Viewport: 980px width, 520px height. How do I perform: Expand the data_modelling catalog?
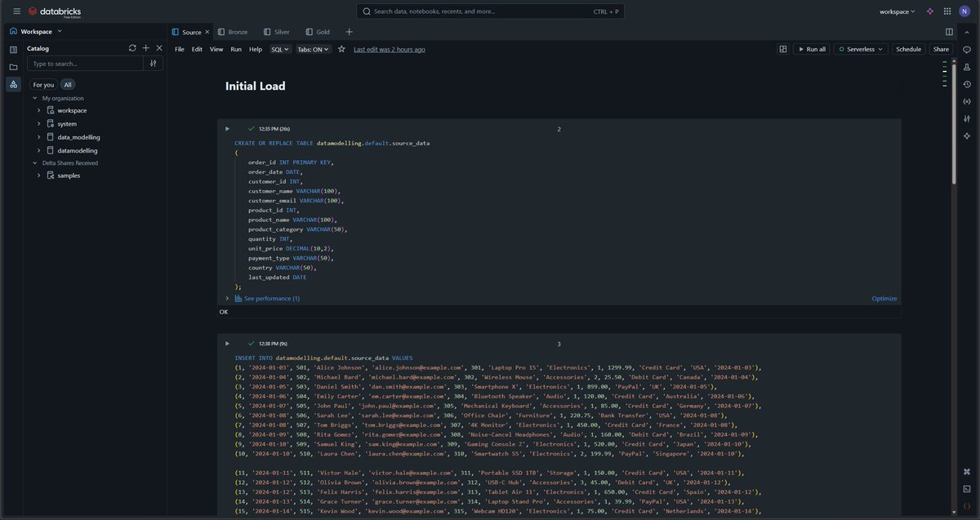pos(38,137)
